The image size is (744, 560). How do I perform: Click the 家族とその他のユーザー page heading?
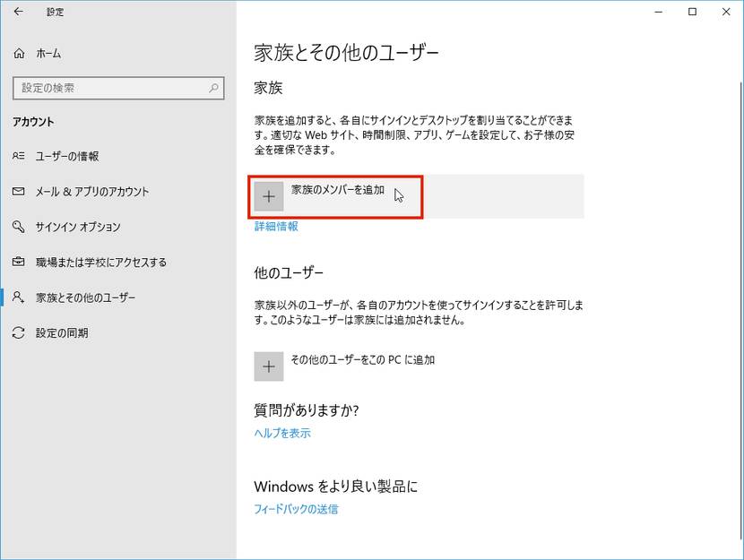click(x=346, y=53)
